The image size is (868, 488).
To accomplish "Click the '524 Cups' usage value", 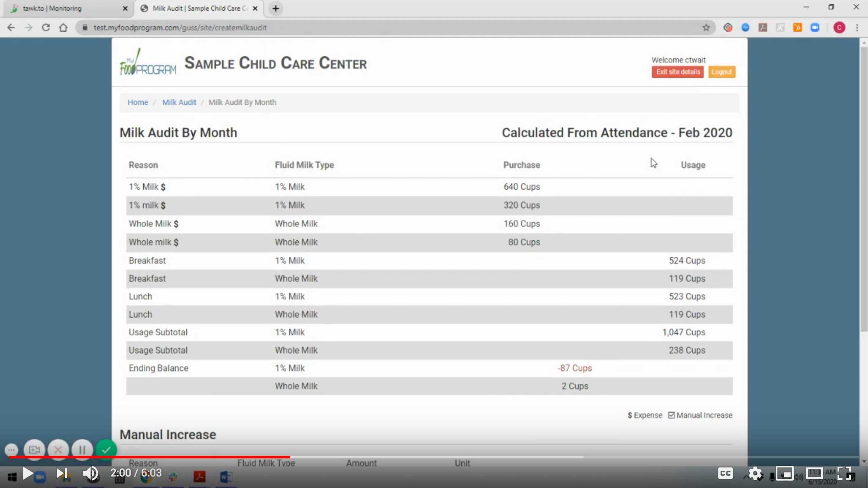I will pyautogui.click(x=687, y=261).
